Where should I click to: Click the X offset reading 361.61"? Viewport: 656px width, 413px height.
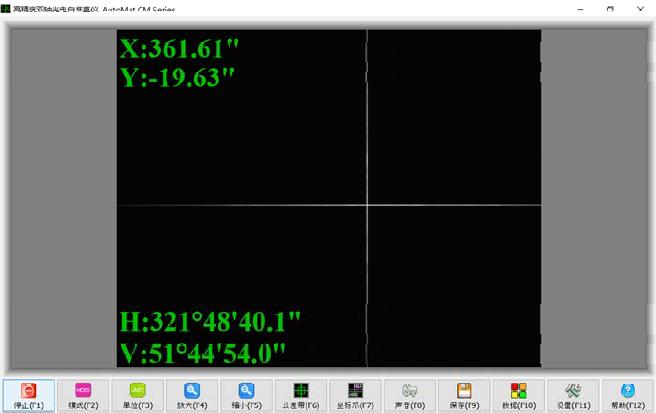click(x=180, y=49)
